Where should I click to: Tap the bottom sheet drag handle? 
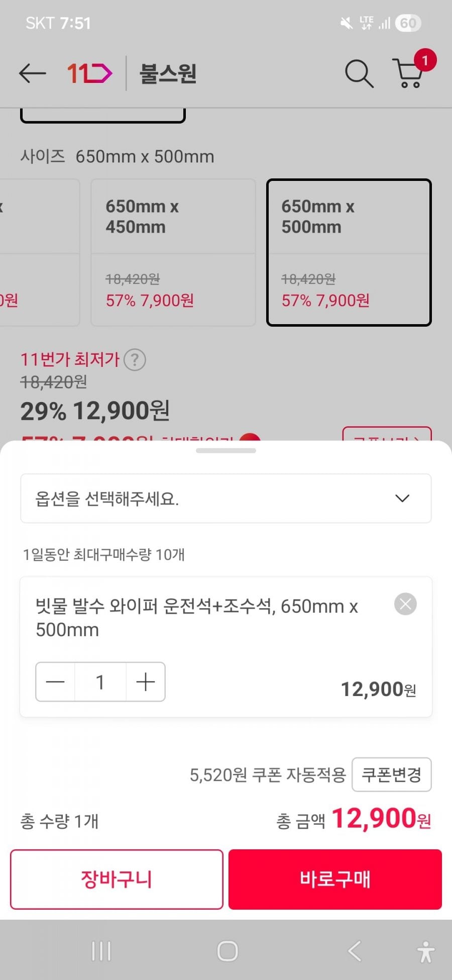(x=226, y=451)
